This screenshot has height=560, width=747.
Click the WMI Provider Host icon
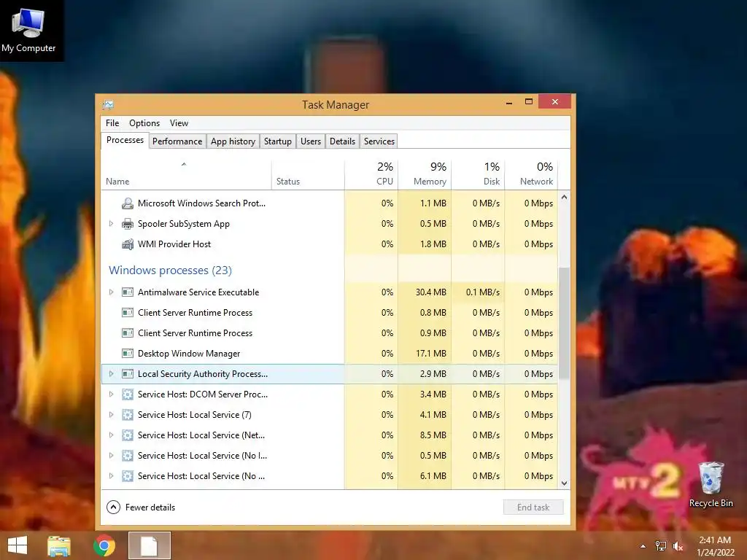127,244
